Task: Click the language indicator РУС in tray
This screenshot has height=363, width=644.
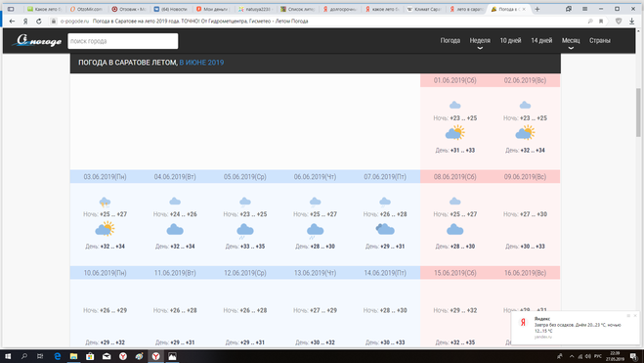Action: pyautogui.click(x=598, y=356)
